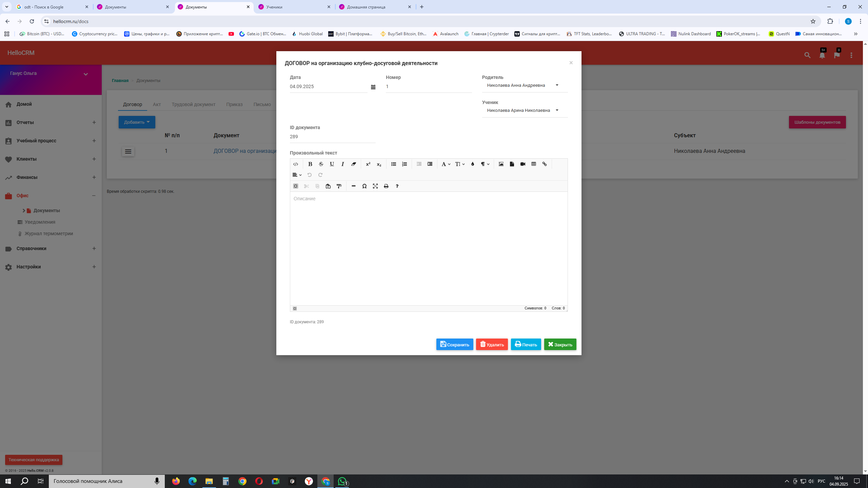Insert a picture with the image icon
The height and width of the screenshot is (488, 868).
501,164
